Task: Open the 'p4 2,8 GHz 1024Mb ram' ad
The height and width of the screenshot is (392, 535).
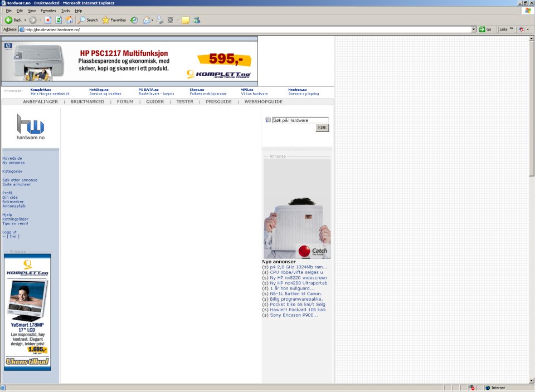Action: [299, 267]
